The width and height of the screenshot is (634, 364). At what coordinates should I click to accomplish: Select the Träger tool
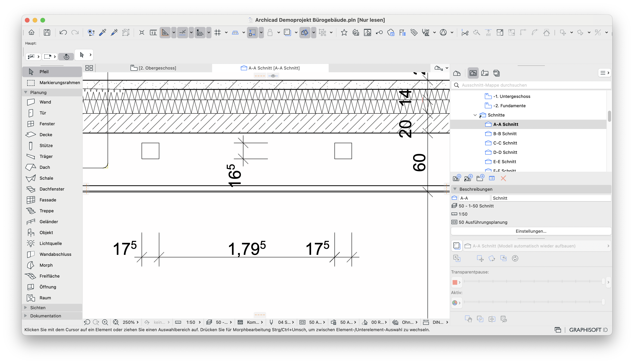click(x=52, y=157)
